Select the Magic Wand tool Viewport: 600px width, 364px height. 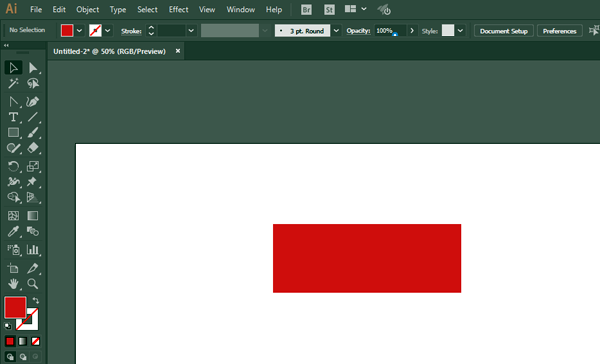tap(13, 83)
